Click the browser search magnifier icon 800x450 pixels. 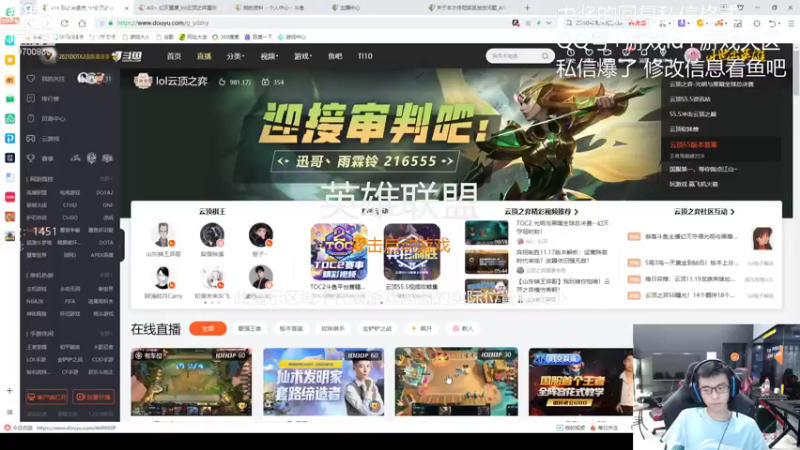click(x=569, y=23)
